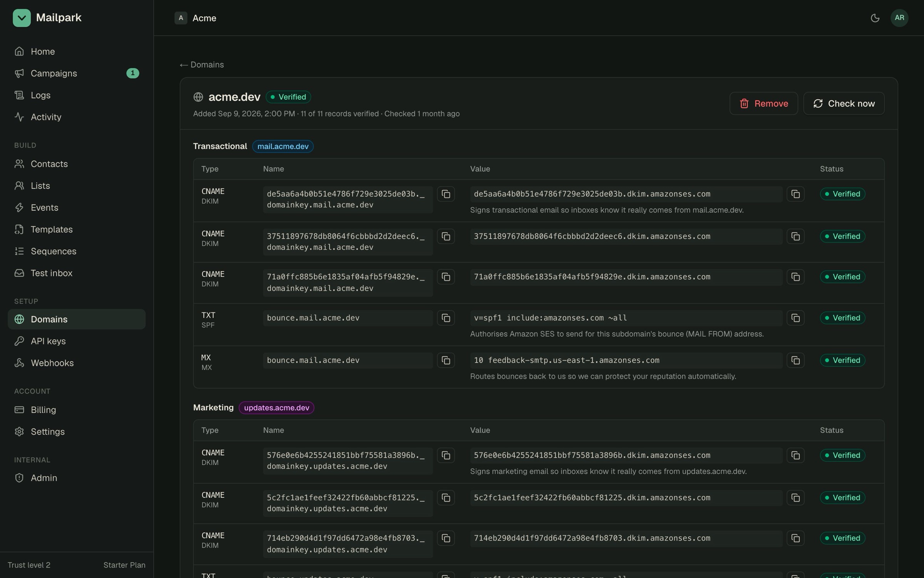Open Home in the sidebar
This screenshot has height=578, width=924.
click(77, 52)
